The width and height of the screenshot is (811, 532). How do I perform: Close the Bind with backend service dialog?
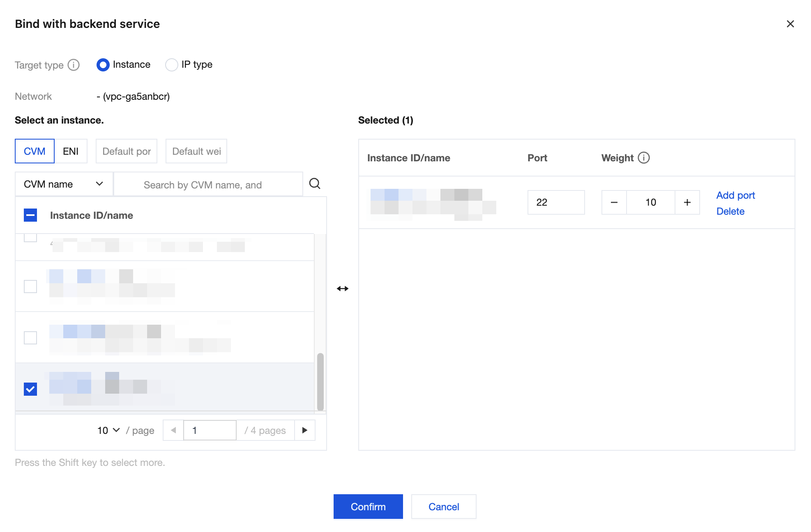790,24
